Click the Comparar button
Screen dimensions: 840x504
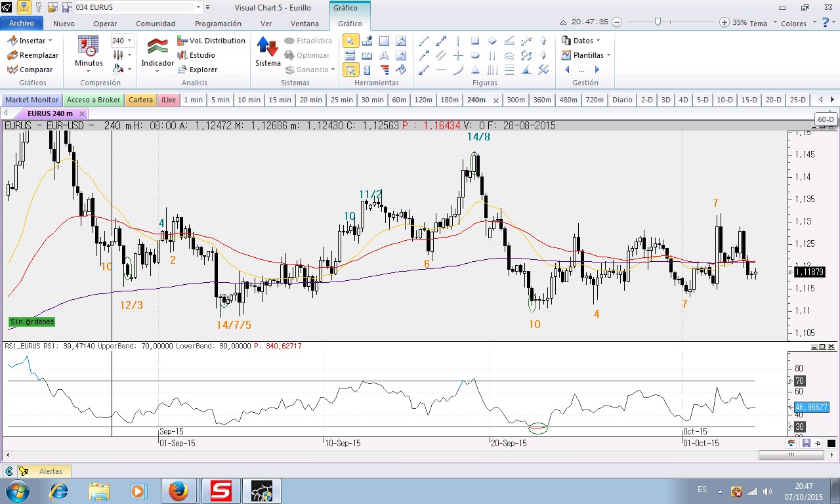point(30,70)
